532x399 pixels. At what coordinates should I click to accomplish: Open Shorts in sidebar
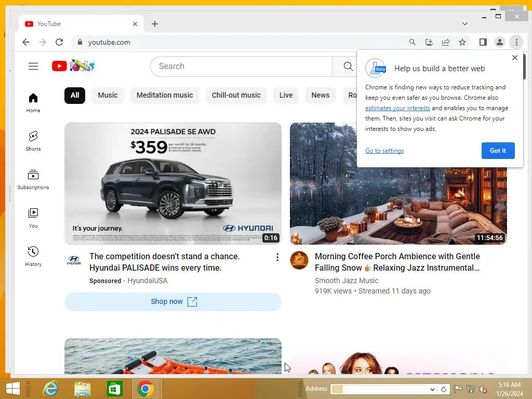click(33, 141)
